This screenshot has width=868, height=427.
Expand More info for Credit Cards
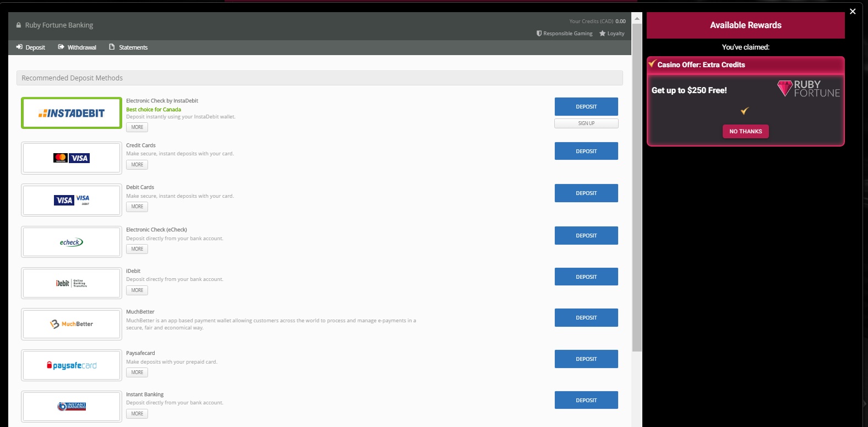click(137, 165)
